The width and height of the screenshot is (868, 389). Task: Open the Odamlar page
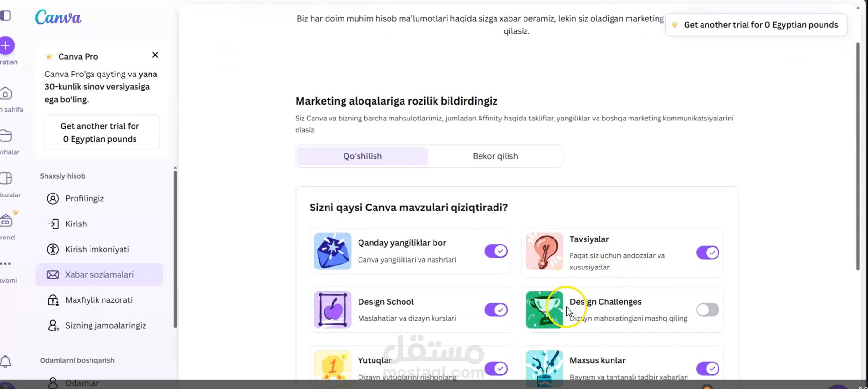99,383
